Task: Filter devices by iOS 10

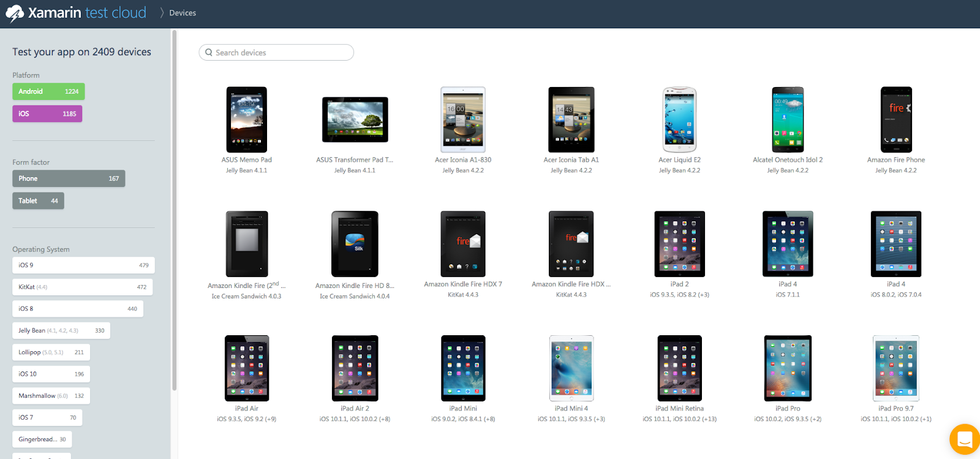Action: (51, 374)
